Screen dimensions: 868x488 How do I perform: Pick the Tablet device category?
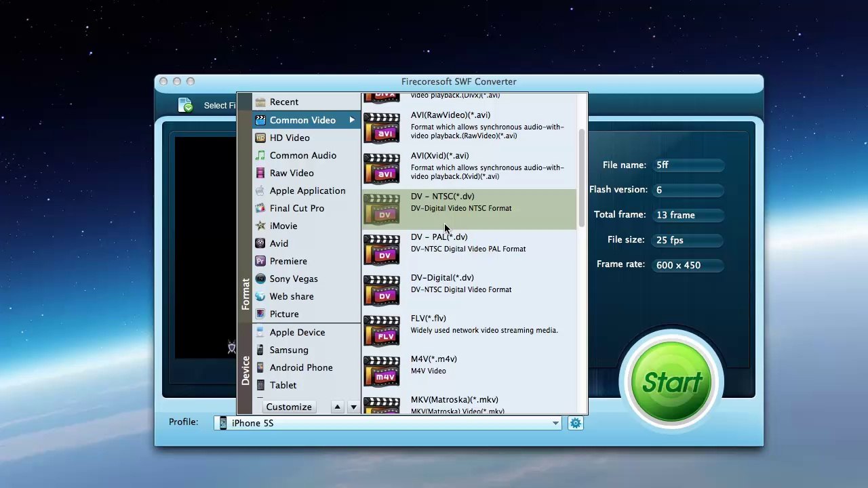click(x=307, y=385)
